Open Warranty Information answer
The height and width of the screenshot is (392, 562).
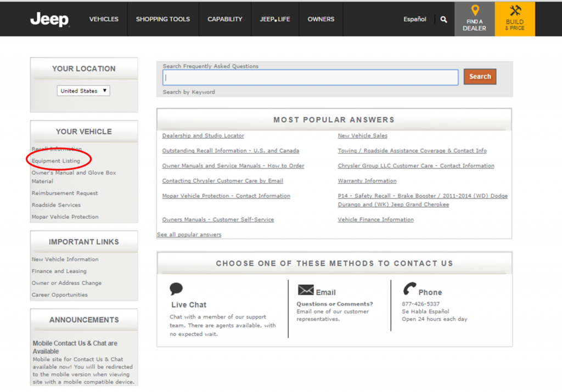pyautogui.click(x=367, y=181)
